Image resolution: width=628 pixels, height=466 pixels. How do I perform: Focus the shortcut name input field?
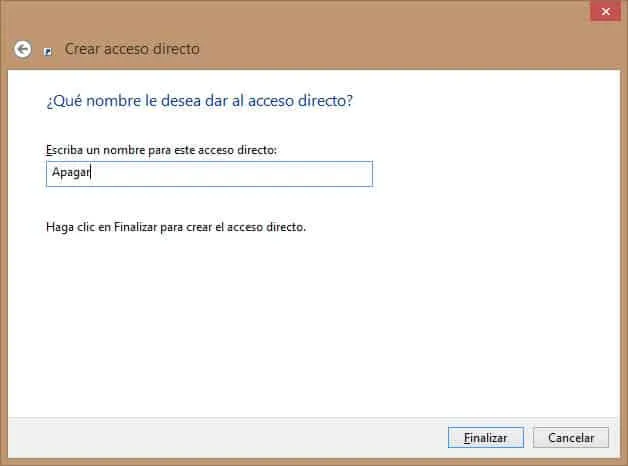(209, 174)
